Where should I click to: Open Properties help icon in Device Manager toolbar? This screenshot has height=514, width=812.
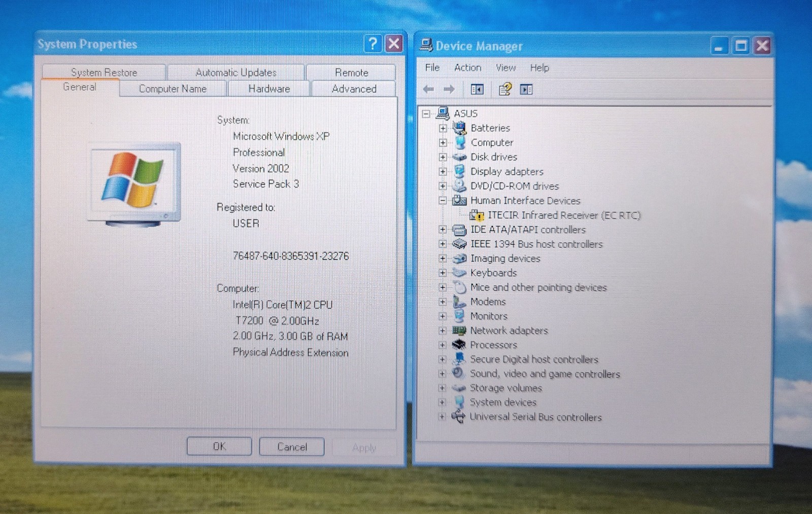pos(504,89)
